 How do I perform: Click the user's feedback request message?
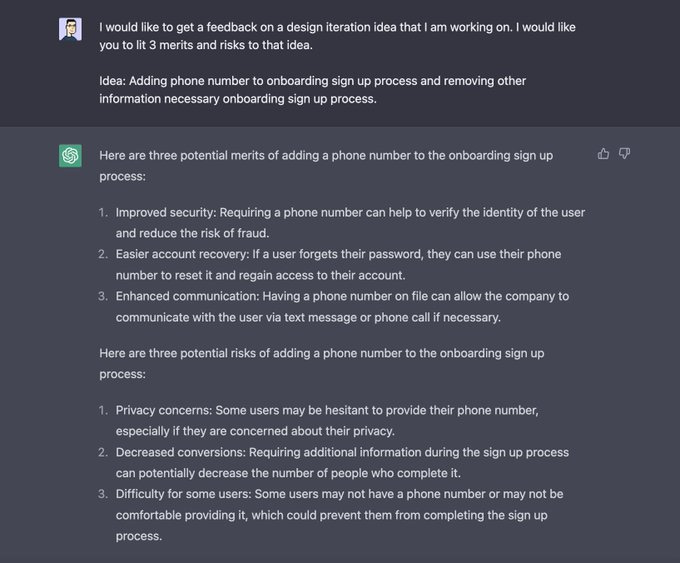coord(337,36)
